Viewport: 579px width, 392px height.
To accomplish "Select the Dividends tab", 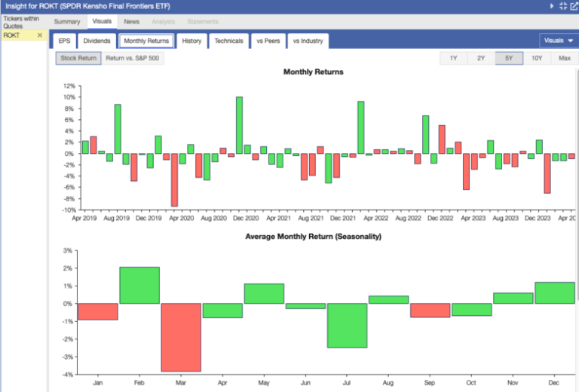I will [97, 41].
